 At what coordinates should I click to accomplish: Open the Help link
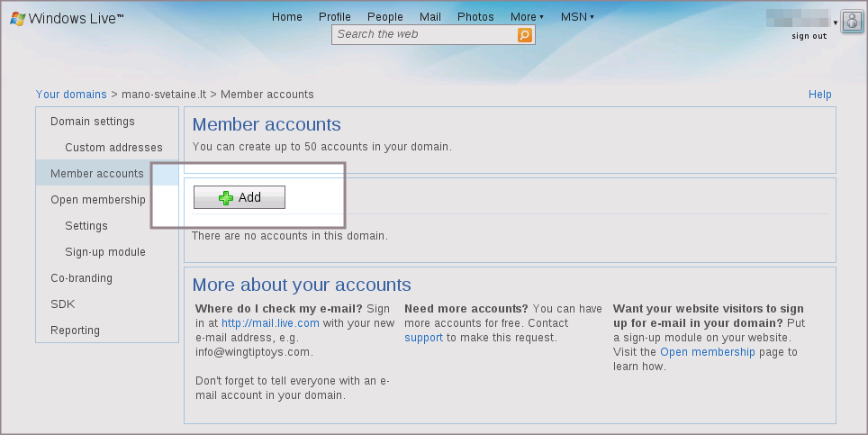tap(819, 95)
